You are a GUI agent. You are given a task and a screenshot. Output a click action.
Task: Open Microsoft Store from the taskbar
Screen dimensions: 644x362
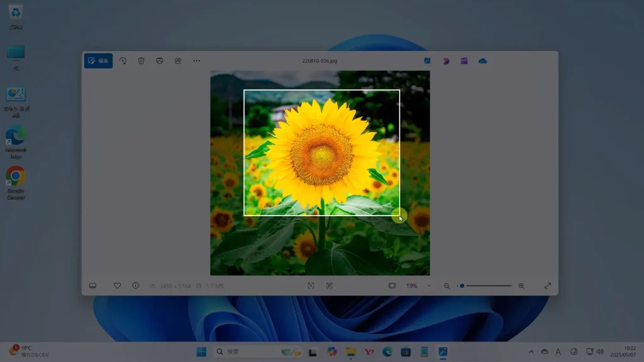406,352
